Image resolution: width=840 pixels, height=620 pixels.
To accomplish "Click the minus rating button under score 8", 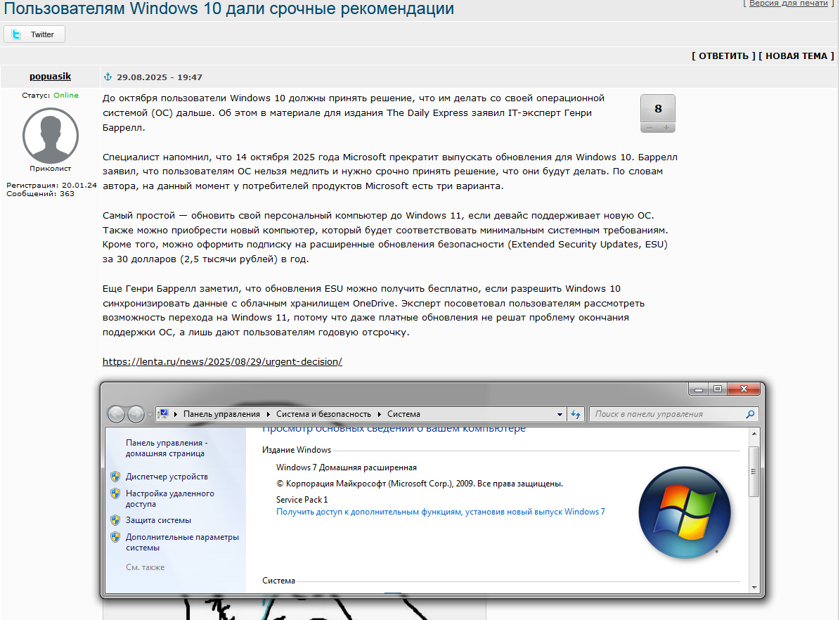I will click(x=650, y=127).
